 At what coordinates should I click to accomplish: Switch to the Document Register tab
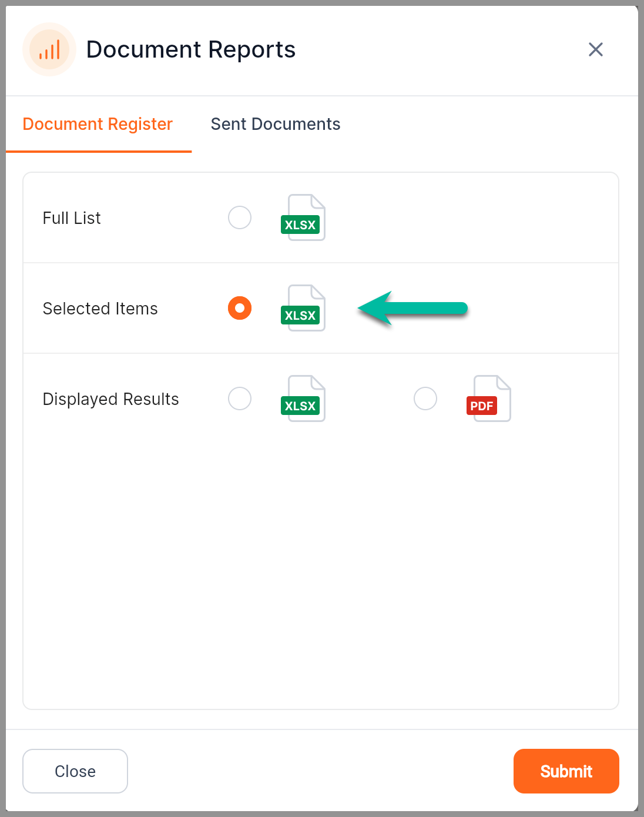[x=98, y=124]
